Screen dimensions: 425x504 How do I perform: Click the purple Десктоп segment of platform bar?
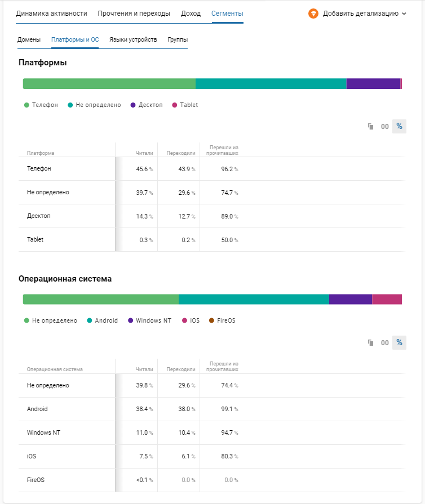click(x=373, y=84)
